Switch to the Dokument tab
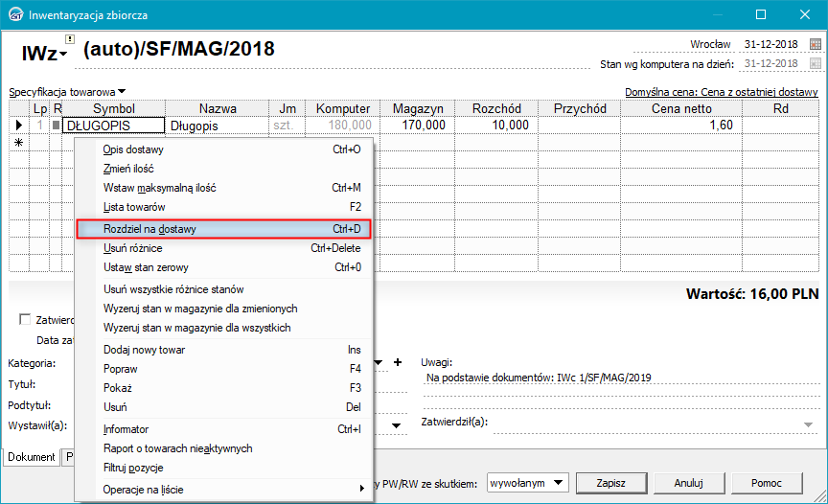The image size is (828, 504). pos(32,457)
